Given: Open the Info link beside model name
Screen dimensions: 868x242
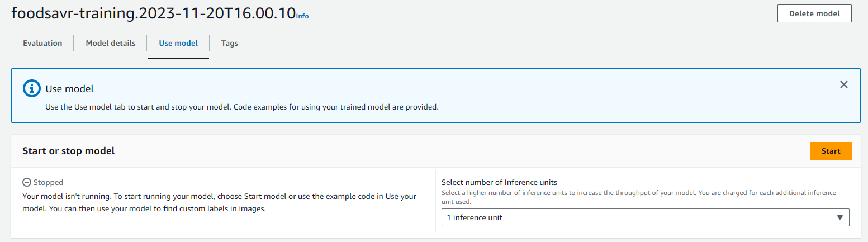Looking at the screenshot, I should (302, 16).
